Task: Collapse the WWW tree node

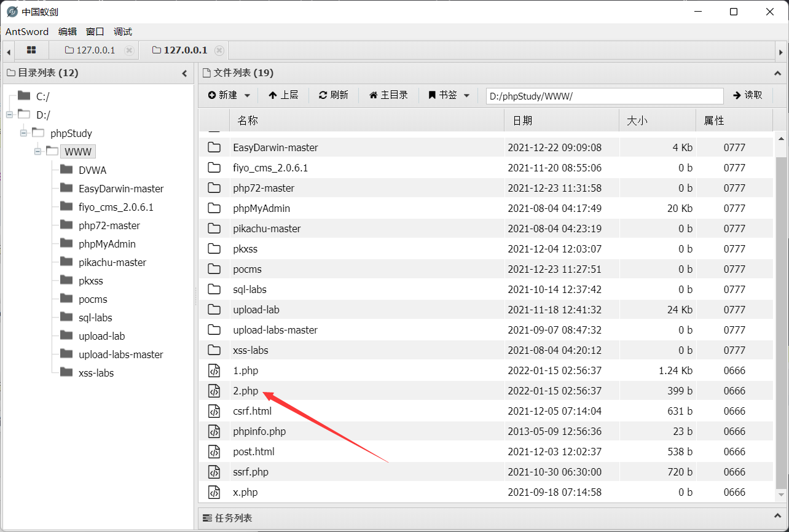Action: pyautogui.click(x=37, y=151)
